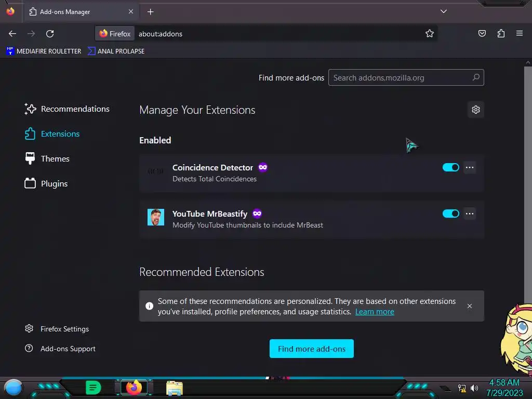
Task: Click the volume speaker tray icon
Action: (x=474, y=388)
